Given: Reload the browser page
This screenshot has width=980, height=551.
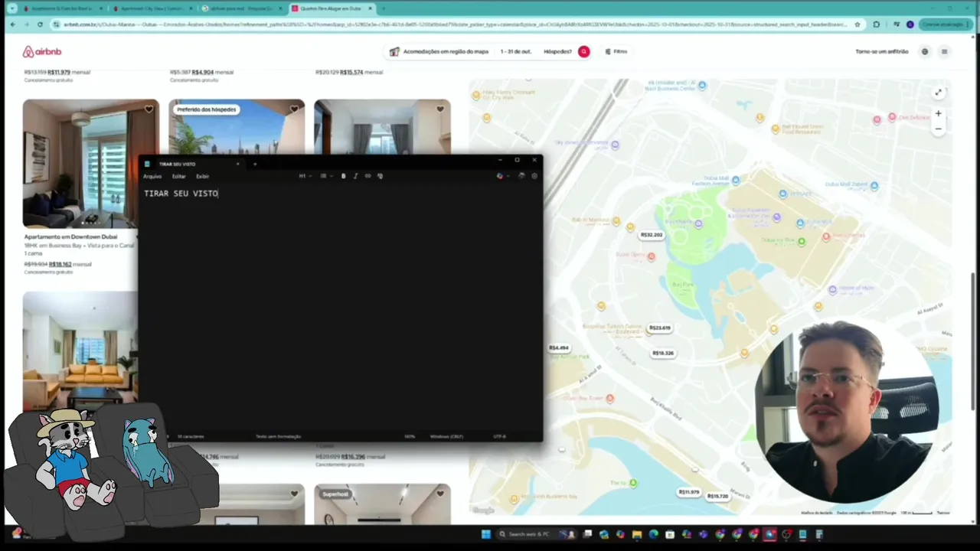Looking at the screenshot, I should [x=40, y=24].
